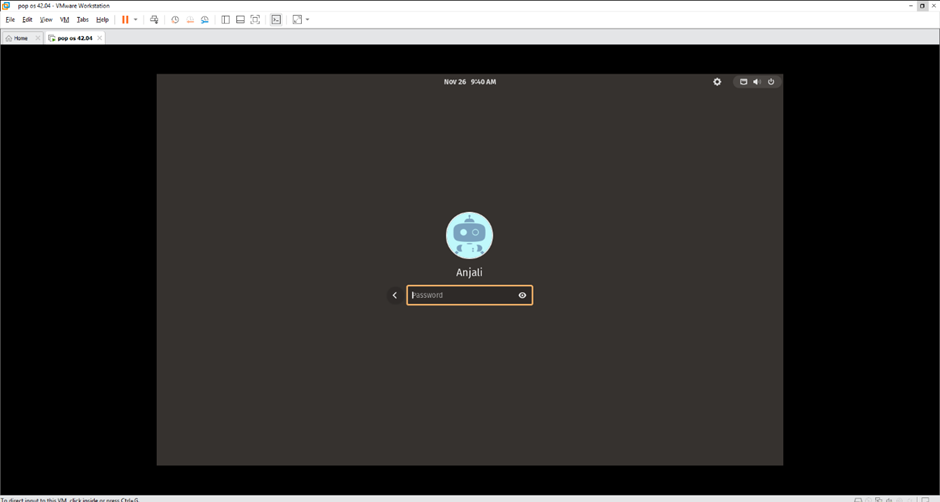The image size is (940, 502).
Task: Click the Password input field
Action: point(462,295)
